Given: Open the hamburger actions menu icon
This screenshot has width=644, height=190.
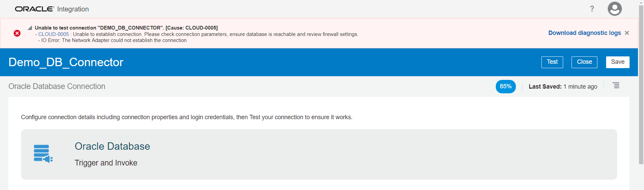Looking at the screenshot, I should point(616,86).
